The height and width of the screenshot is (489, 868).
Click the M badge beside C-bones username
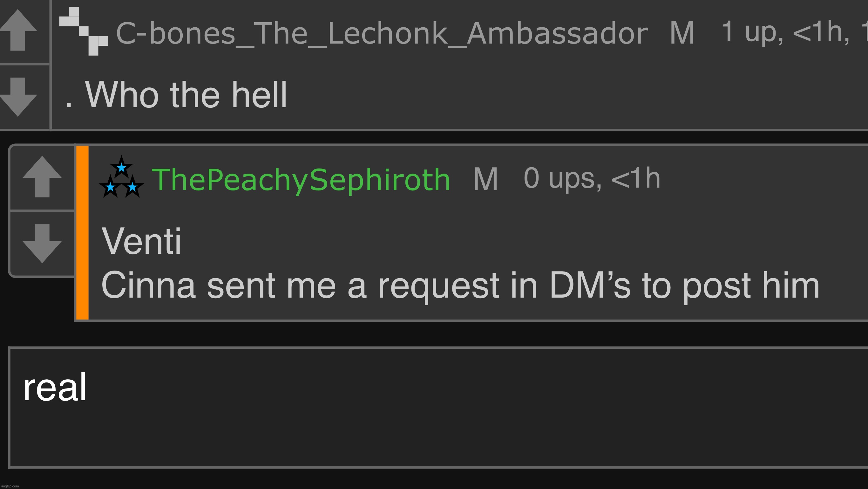pyautogui.click(x=682, y=33)
